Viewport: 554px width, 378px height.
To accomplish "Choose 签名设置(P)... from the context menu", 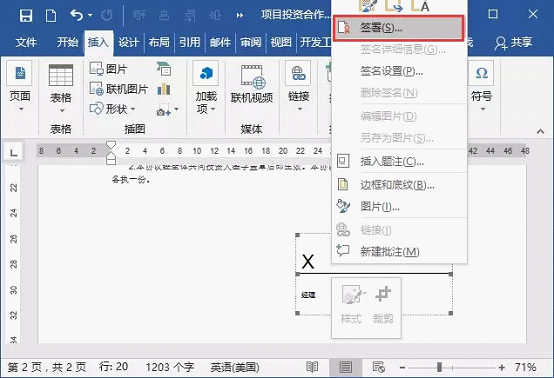I will point(399,71).
